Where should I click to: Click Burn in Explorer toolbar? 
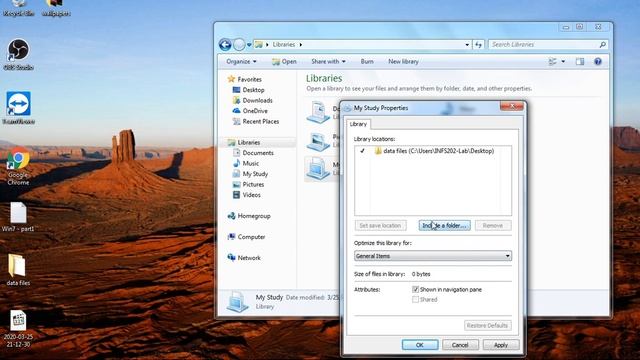click(x=367, y=62)
